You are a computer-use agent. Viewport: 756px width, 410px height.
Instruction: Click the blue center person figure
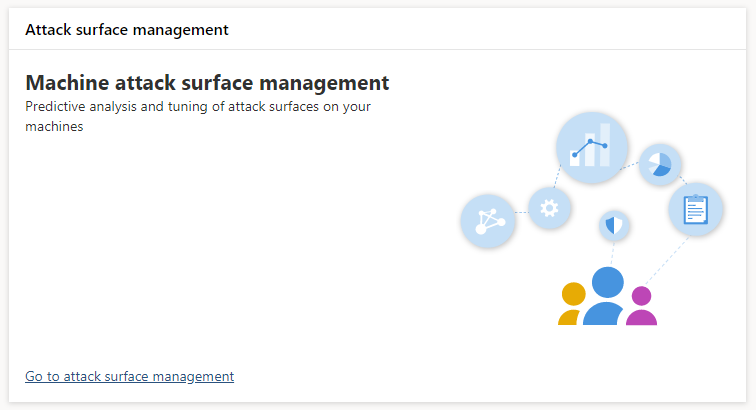coord(605,297)
